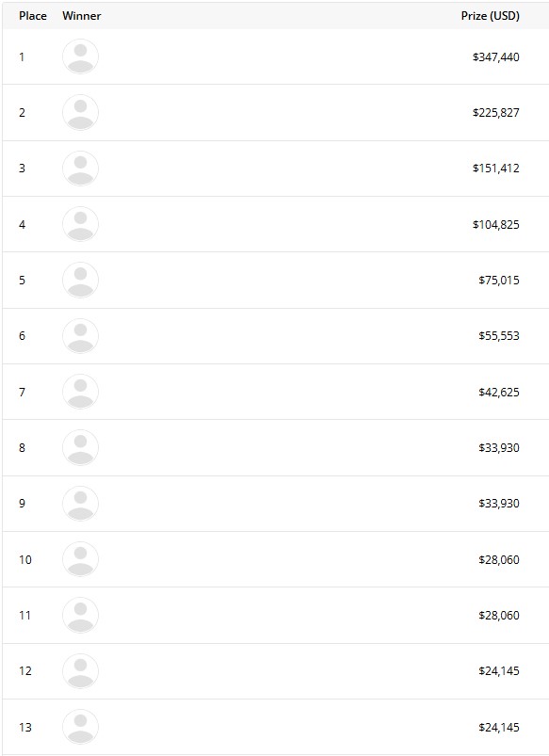Click the 8th place winner avatar

click(81, 447)
